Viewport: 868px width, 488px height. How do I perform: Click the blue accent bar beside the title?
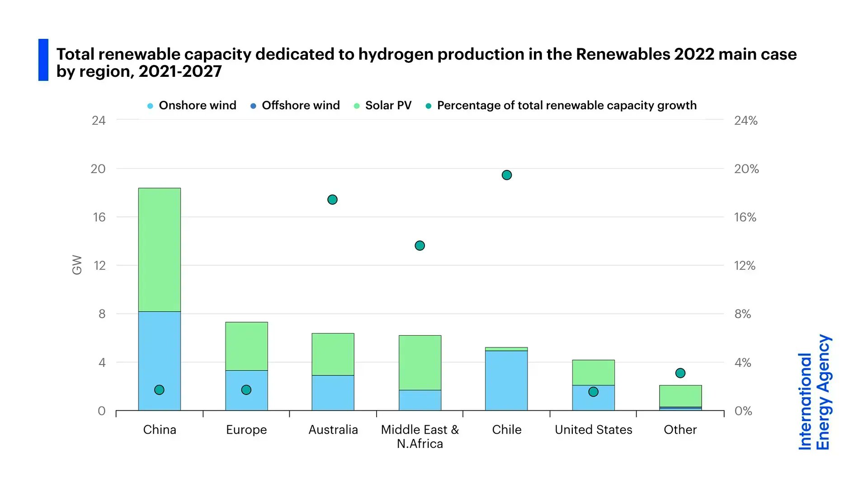tap(43, 61)
